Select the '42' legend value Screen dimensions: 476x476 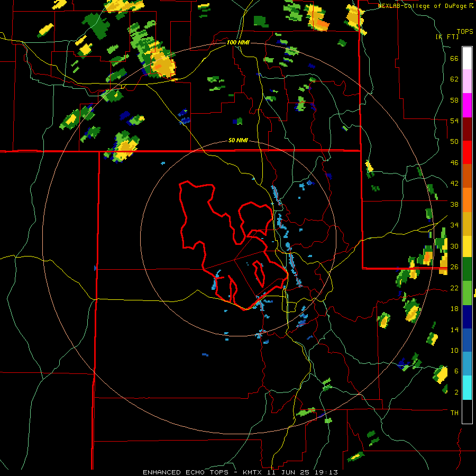point(454,184)
